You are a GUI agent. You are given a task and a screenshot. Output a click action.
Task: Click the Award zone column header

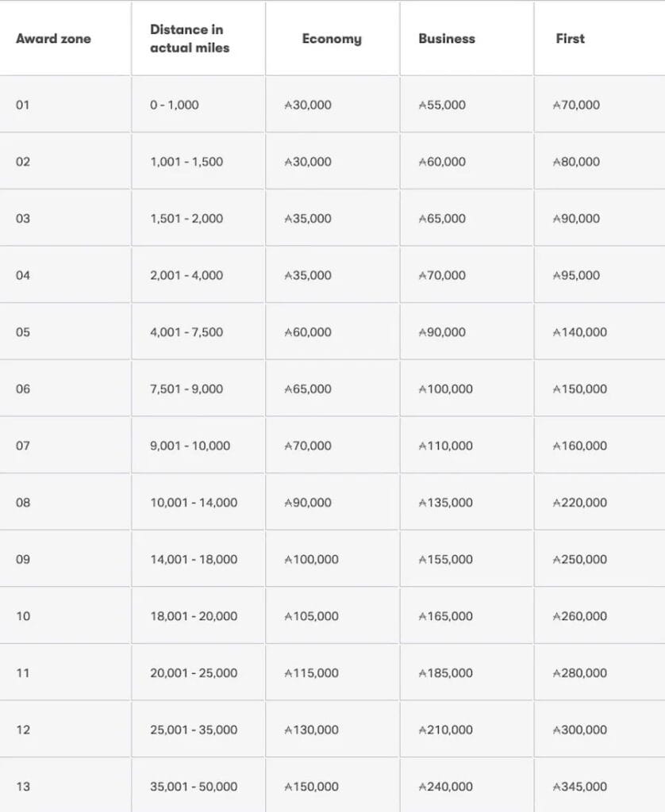click(x=53, y=39)
